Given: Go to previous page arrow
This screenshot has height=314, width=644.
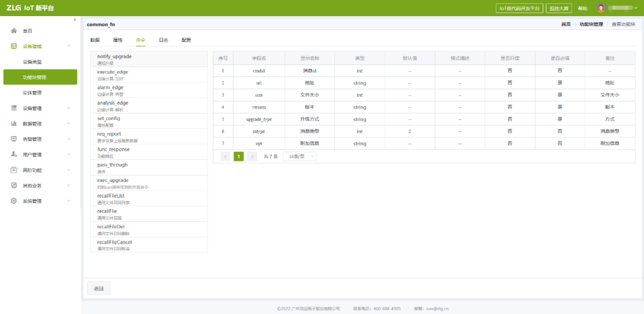Looking at the screenshot, I should tap(225, 156).
